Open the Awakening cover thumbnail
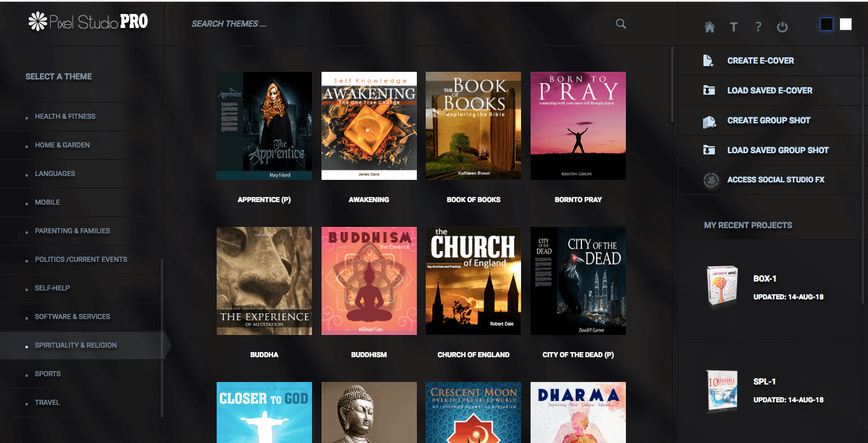868x443 pixels. [x=369, y=126]
